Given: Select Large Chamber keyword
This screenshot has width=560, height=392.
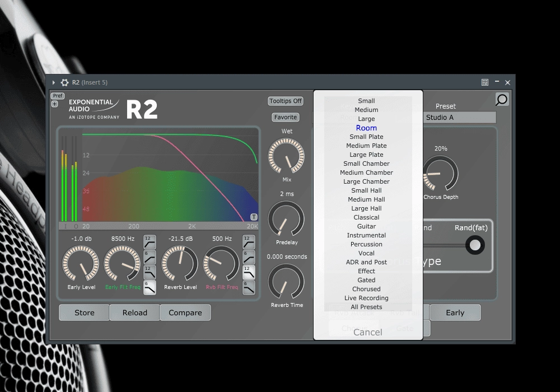Looking at the screenshot, I should point(366,181).
